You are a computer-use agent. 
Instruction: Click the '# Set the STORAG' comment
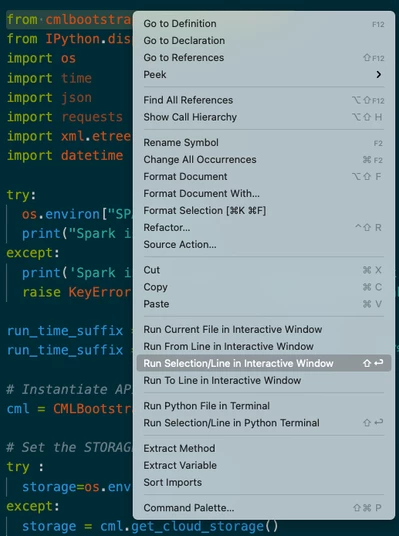click(x=69, y=447)
